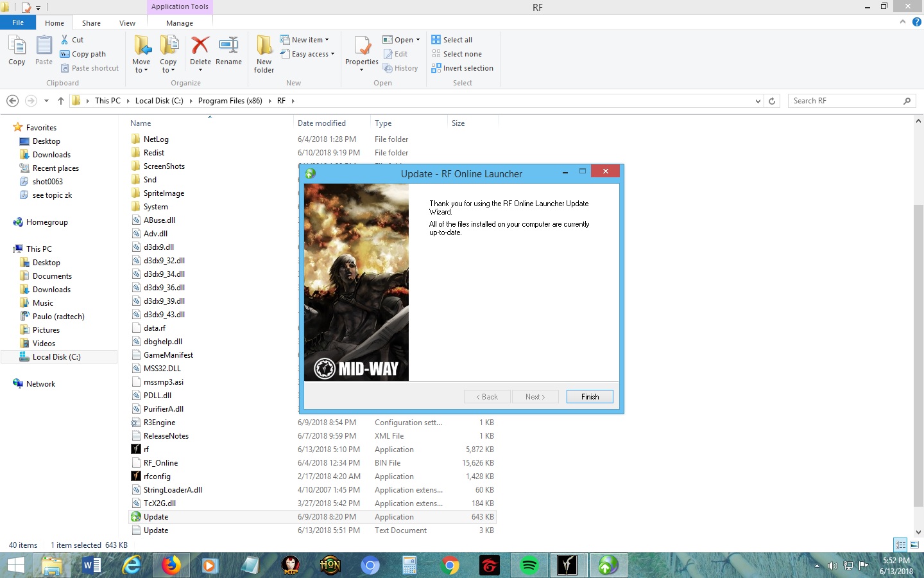Click Select all in the ribbon
924x578 pixels.
click(452, 40)
